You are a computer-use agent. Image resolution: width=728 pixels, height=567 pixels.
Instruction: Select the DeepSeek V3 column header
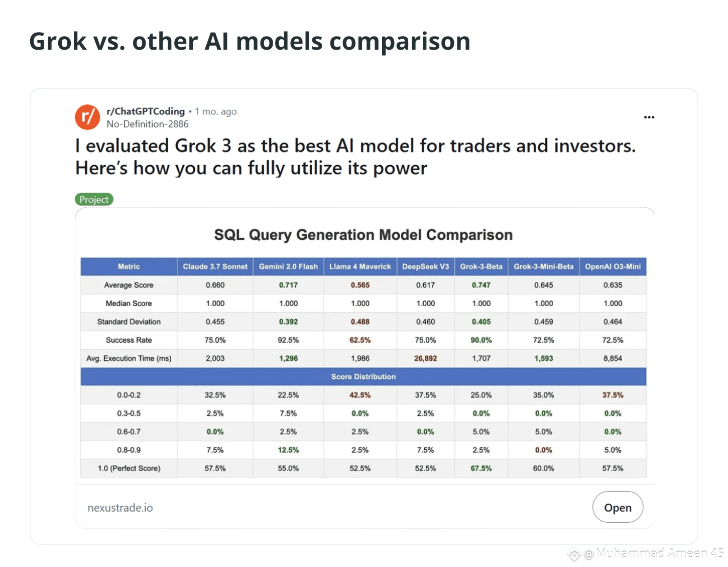click(x=425, y=266)
